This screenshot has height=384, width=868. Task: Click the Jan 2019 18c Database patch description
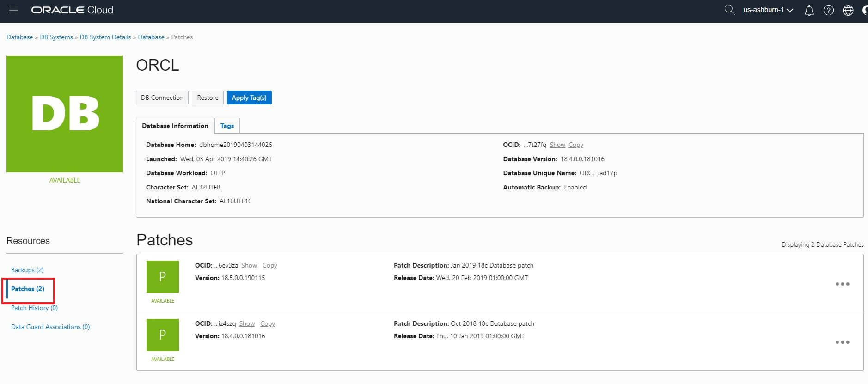click(492, 265)
